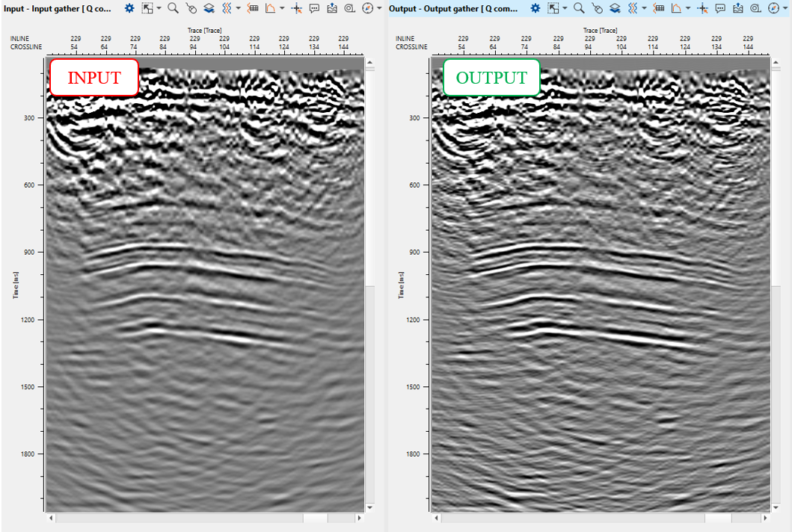This screenshot has width=792, height=532.
Task: Select the layers icon in Input panel
Action: 209,8
